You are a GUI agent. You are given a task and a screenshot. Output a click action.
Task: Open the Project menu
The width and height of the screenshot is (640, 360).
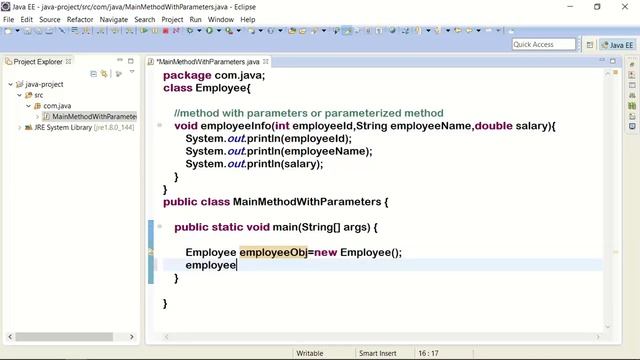(172, 20)
